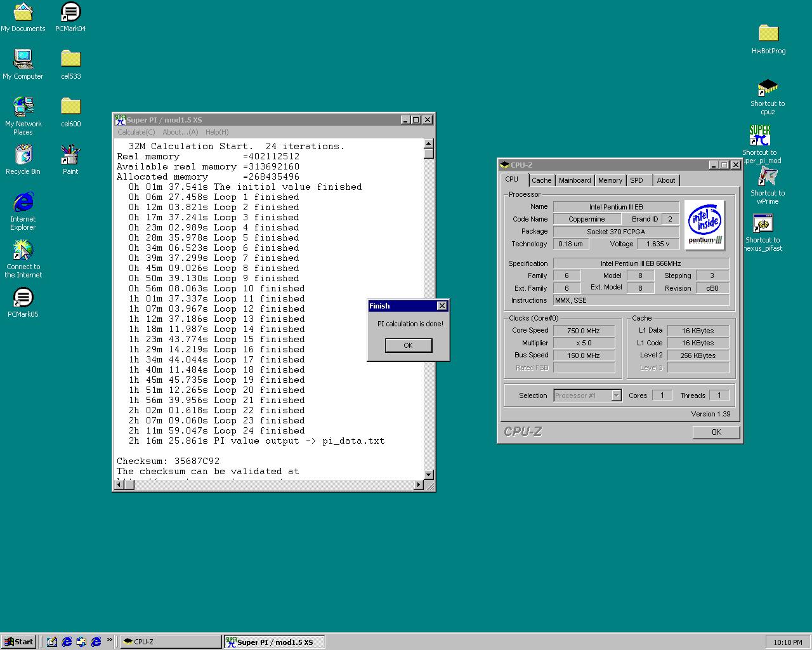This screenshot has width=812, height=650.
Task: Switch to Super PI taskbar button
Action: tap(274, 642)
